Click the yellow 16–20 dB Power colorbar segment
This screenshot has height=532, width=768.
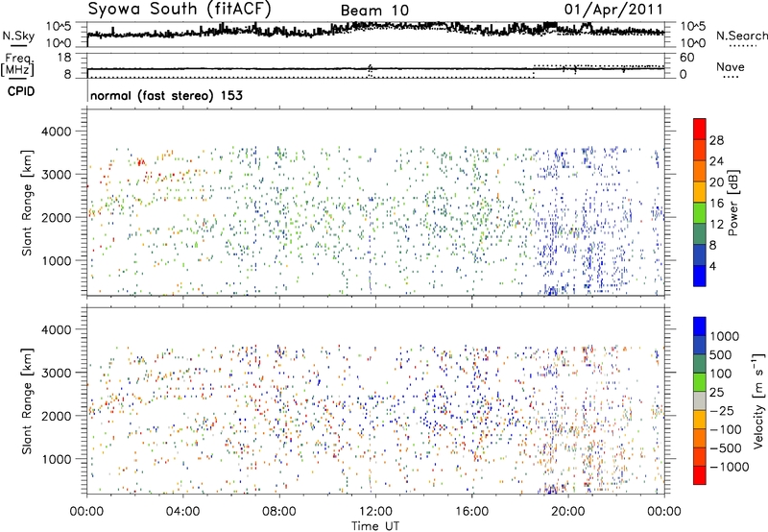pos(700,192)
